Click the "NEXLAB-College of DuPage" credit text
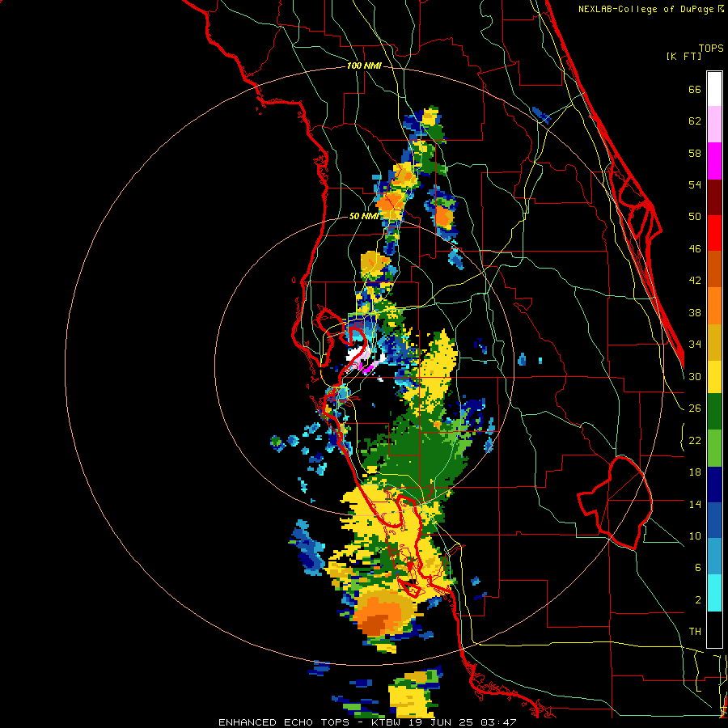The width and height of the screenshot is (728, 728). (x=648, y=9)
